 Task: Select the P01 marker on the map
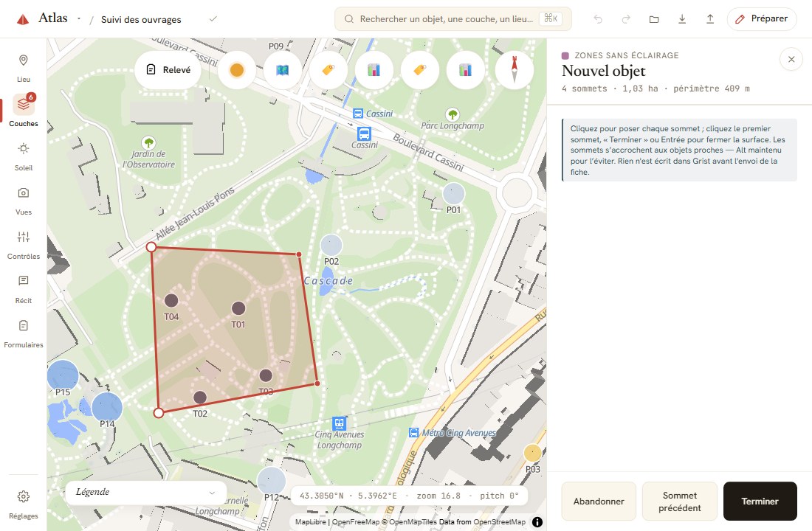[454, 194]
